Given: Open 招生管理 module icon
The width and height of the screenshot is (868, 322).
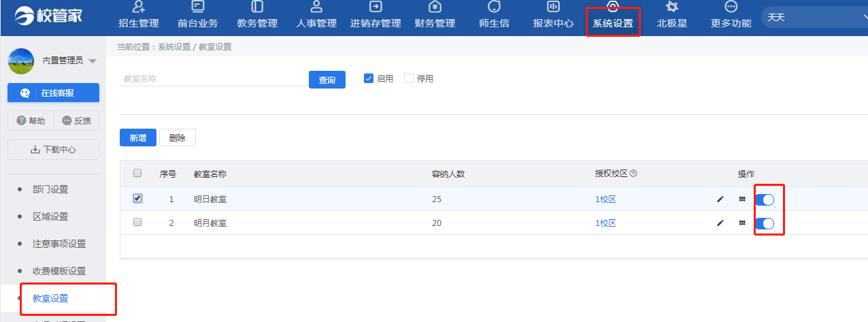Looking at the screenshot, I should click(x=139, y=7).
